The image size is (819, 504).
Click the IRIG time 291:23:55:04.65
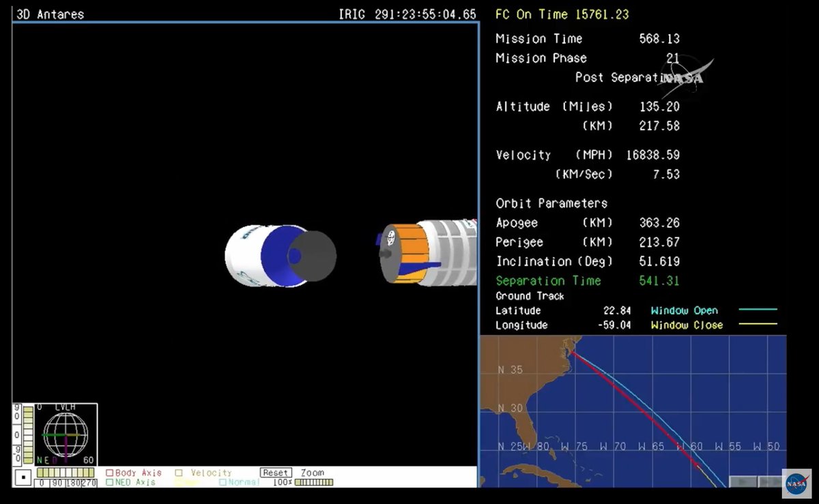tap(407, 14)
